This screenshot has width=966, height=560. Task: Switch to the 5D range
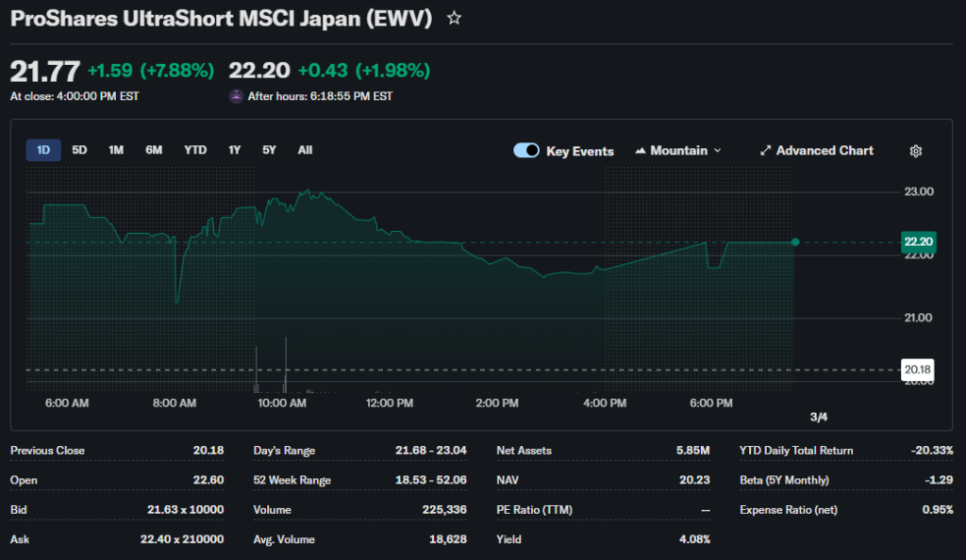(x=80, y=150)
